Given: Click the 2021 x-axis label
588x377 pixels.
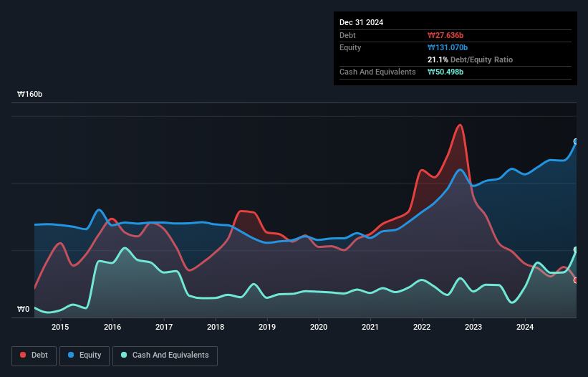Looking at the screenshot, I should 370,327.
